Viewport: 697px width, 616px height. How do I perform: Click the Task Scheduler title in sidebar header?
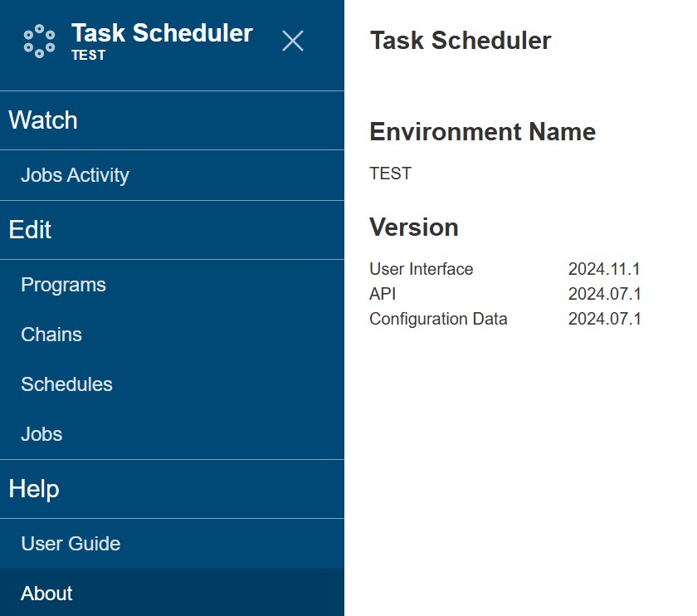(x=162, y=33)
